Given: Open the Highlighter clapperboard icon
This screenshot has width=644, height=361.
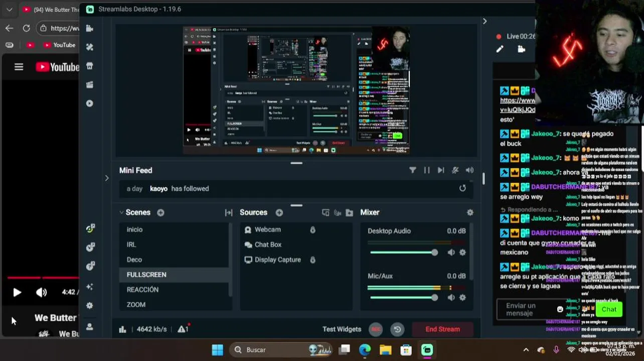Looking at the screenshot, I should pos(90,85).
